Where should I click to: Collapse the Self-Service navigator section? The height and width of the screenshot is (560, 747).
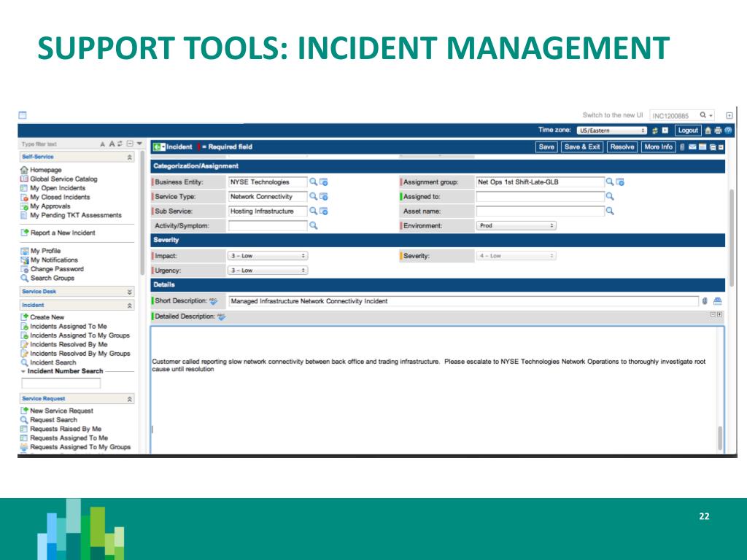[130, 157]
